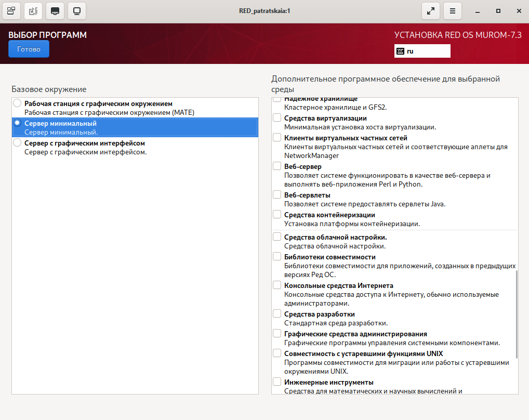Check Консольные средства Интернета
The height and width of the screenshot is (420, 529).
[x=277, y=285]
